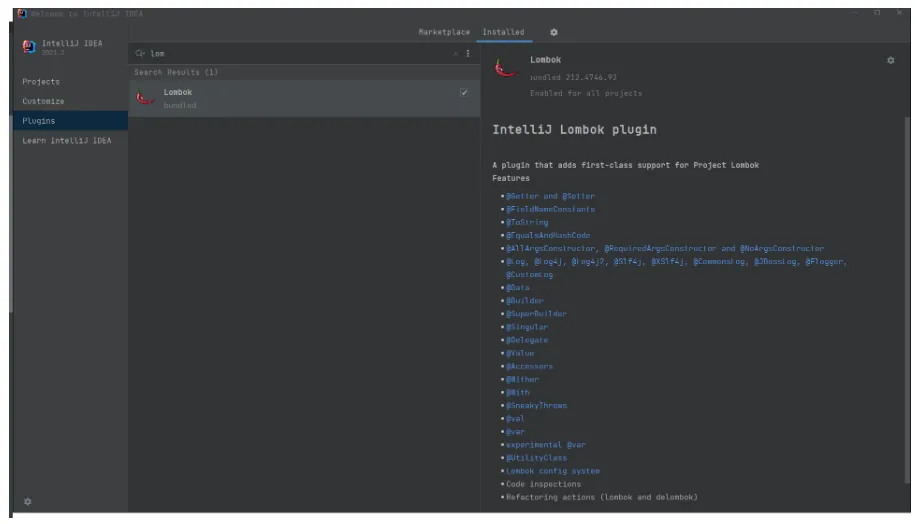Open the @var link below @val

pos(515,432)
